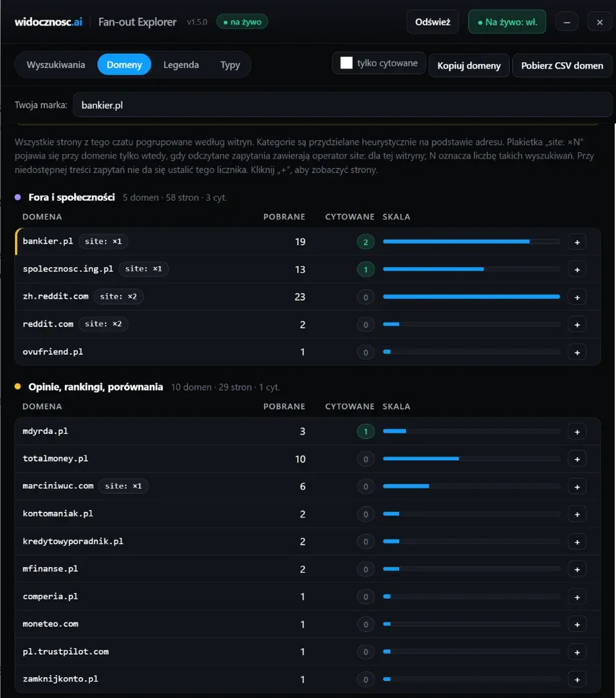Switch to the Wyszukiwania tab
The height and width of the screenshot is (698, 616).
tap(56, 64)
